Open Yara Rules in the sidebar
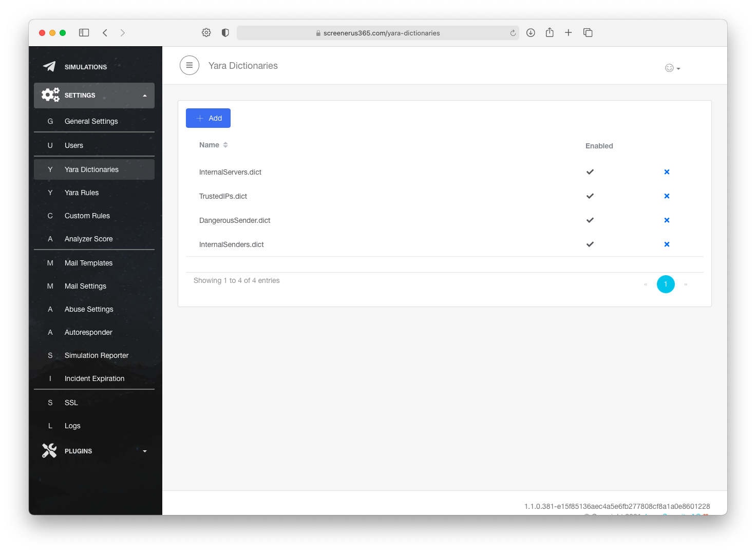This screenshot has width=756, height=553. coord(82,193)
